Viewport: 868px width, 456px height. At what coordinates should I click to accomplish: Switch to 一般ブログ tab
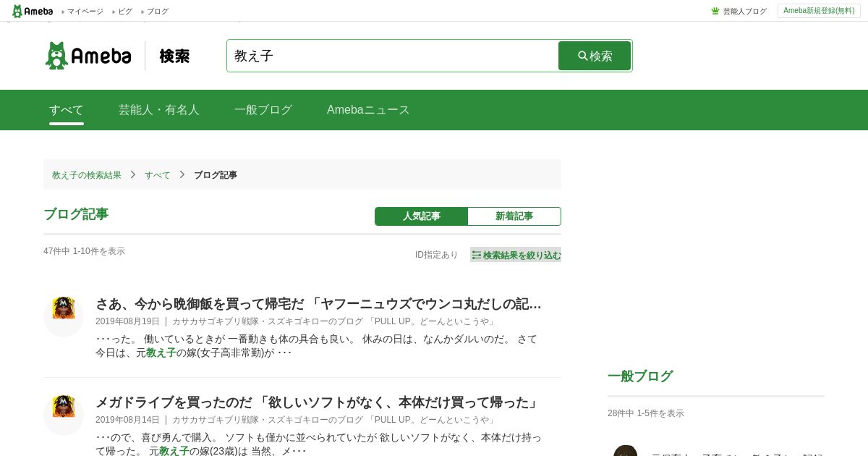tap(263, 110)
